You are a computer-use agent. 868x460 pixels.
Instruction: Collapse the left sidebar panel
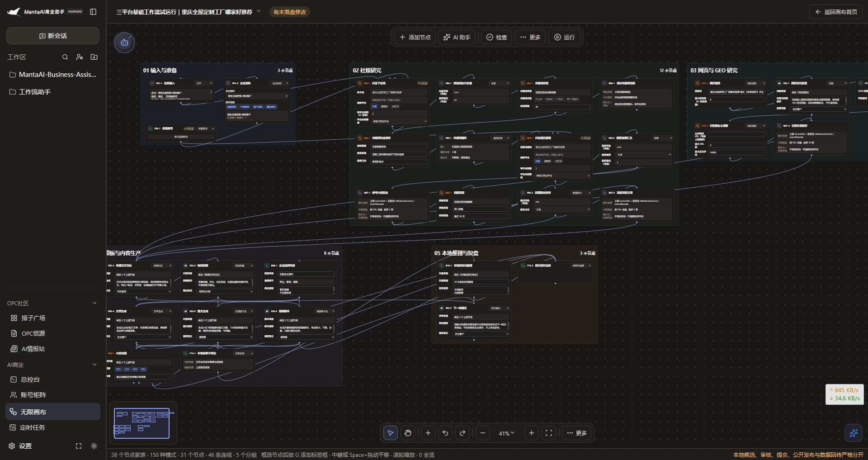[93, 12]
